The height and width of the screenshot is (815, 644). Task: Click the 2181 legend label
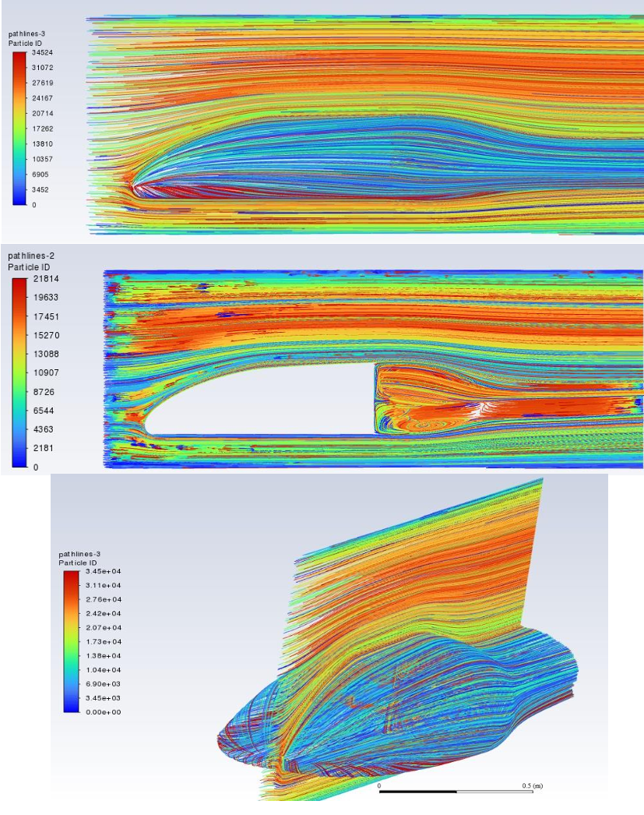pos(43,448)
